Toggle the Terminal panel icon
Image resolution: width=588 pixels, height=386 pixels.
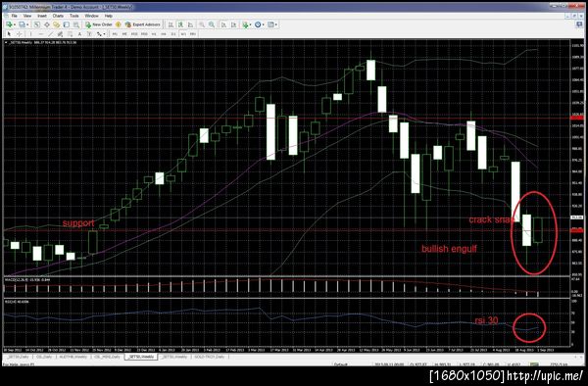click(67, 24)
